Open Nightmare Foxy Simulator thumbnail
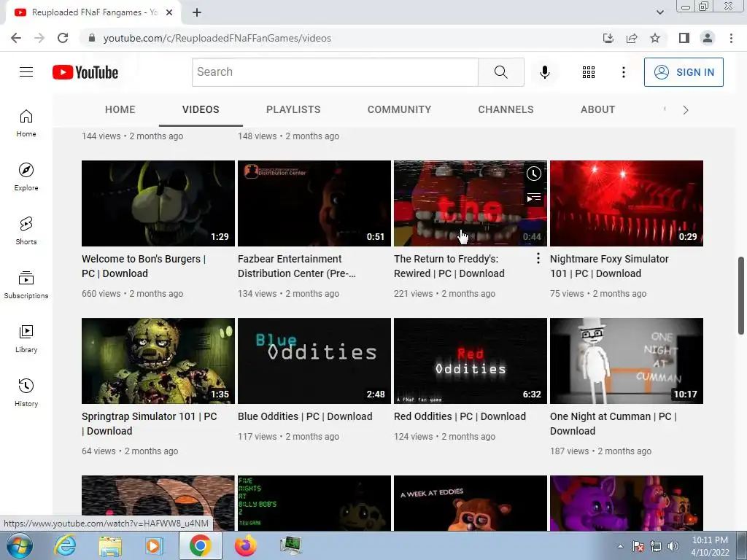The image size is (747, 560). (x=627, y=203)
